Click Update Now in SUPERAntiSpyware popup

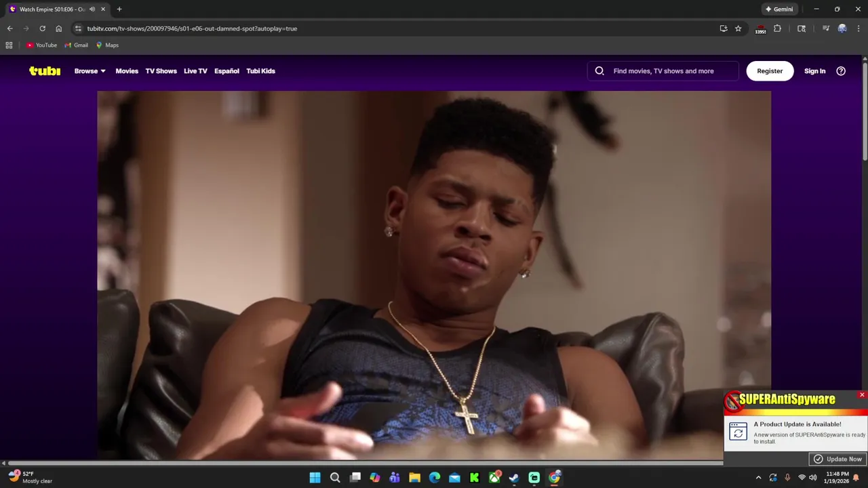(838, 459)
